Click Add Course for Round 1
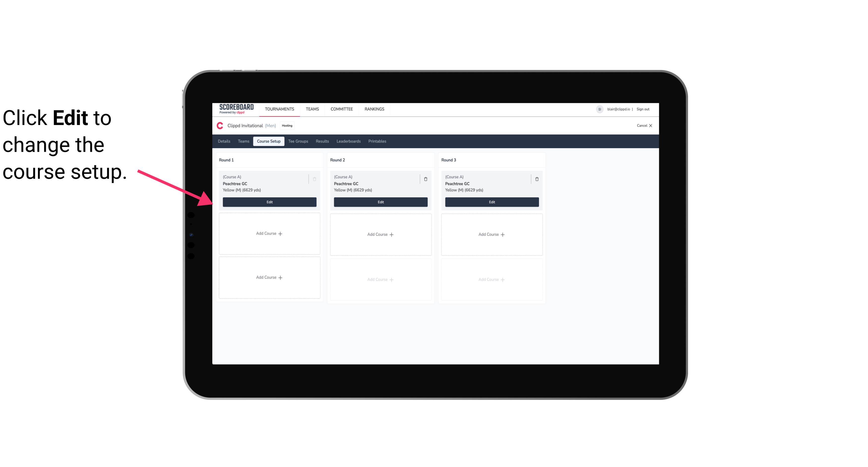 (x=270, y=234)
